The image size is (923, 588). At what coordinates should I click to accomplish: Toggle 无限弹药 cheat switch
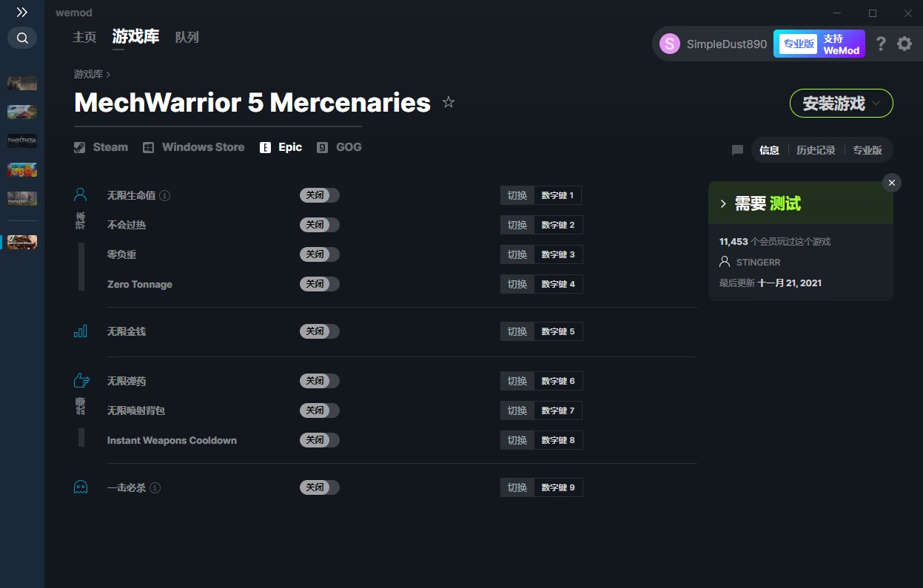[320, 381]
